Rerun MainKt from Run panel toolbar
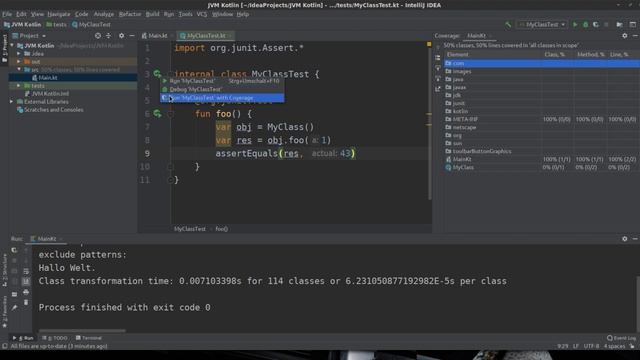The width and height of the screenshot is (640, 360). (x=14, y=250)
